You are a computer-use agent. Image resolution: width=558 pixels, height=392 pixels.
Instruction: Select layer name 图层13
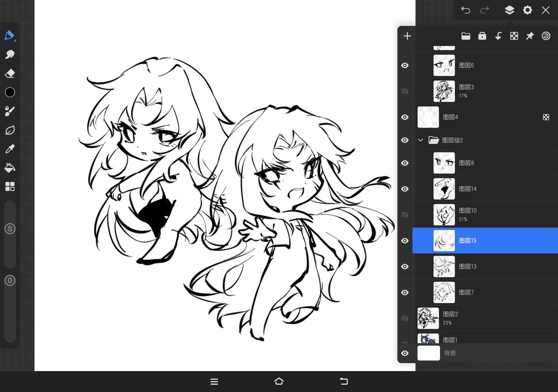point(468,266)
